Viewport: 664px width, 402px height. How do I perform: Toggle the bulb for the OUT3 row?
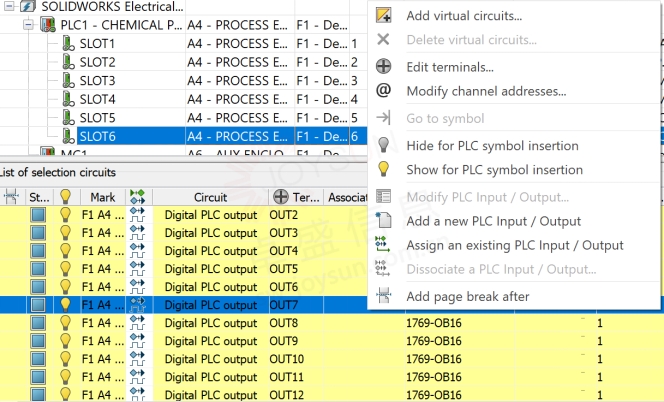click(x=65, y=233)
